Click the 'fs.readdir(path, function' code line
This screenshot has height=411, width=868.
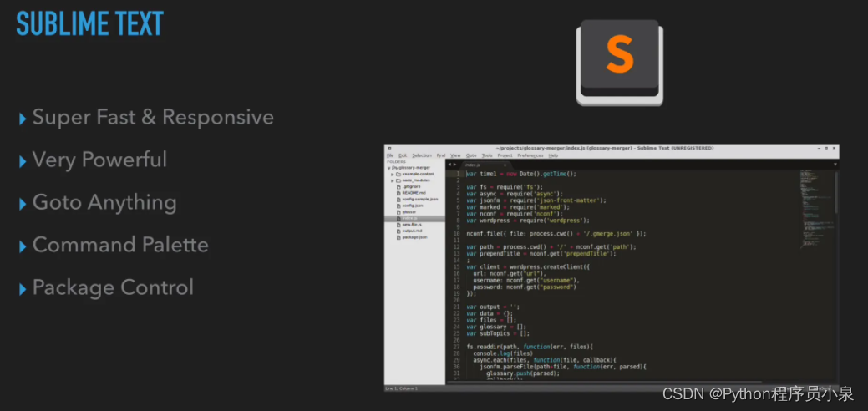pos(530,347)
